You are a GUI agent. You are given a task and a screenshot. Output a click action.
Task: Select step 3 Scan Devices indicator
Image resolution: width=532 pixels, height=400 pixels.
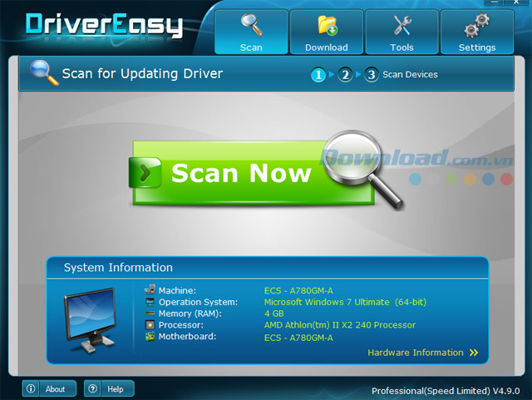tap(372, 75)
